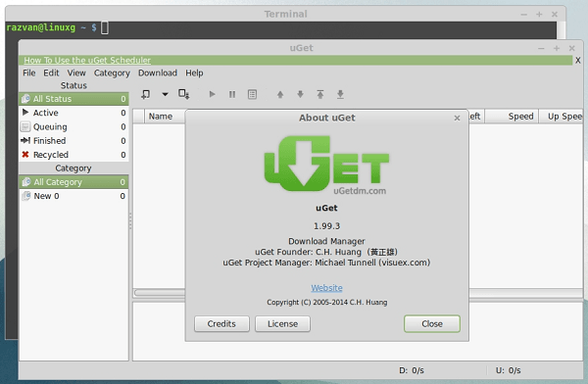This screenshot has height=384, width=588.
Task: Open the File menu
Action: (28, 72)
